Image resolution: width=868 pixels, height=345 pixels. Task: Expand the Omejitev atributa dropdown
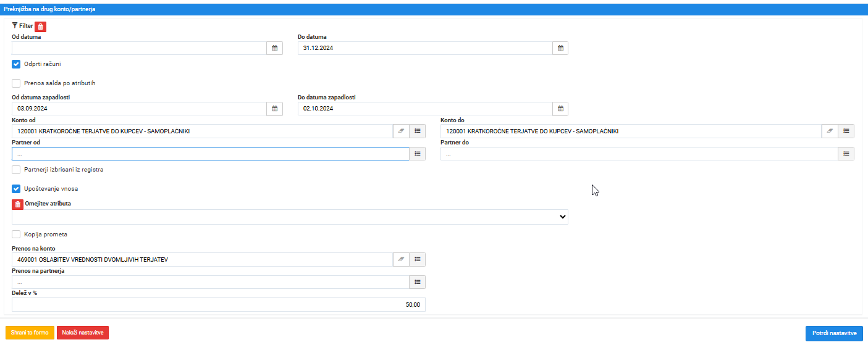pyautogui.click(x=290, y=217)
